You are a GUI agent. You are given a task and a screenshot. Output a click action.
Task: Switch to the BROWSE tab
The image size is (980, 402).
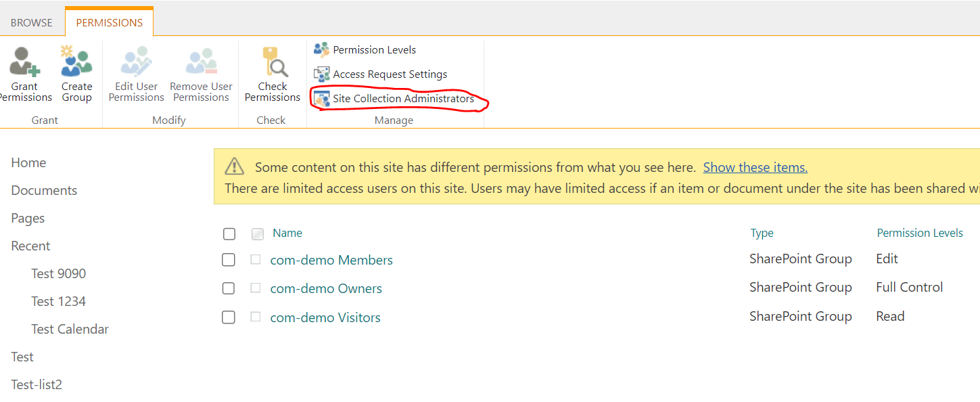click(x=32, y=22)
